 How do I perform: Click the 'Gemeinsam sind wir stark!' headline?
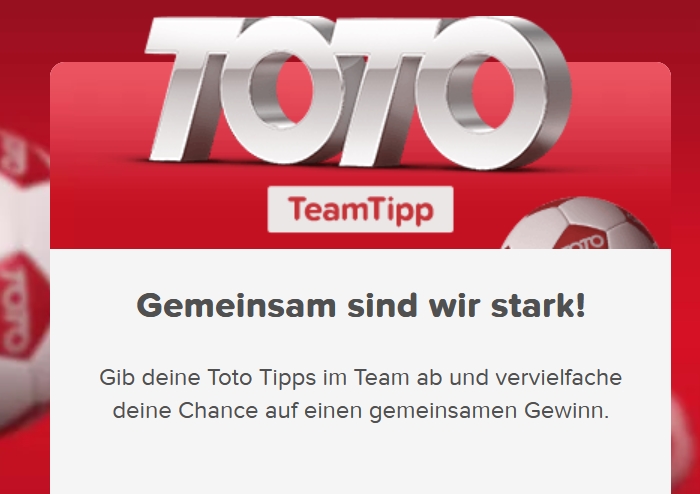pos(361,306)
